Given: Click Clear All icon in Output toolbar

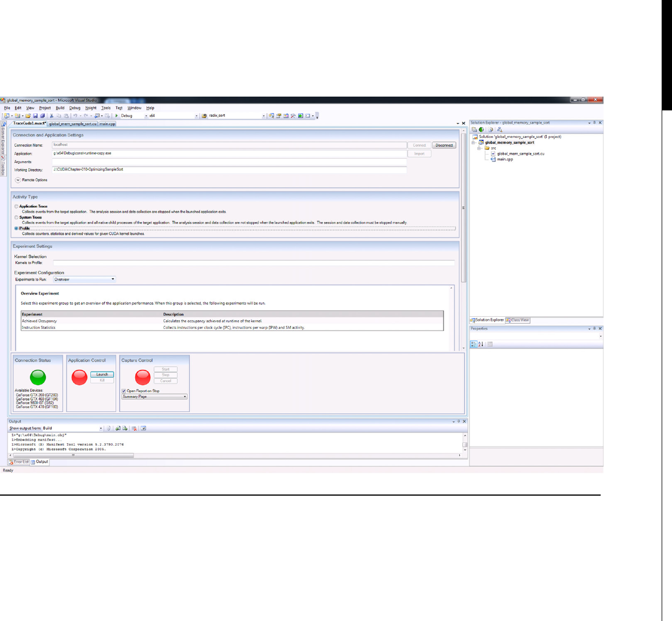Looking at the screenshot, I should 134,428.
